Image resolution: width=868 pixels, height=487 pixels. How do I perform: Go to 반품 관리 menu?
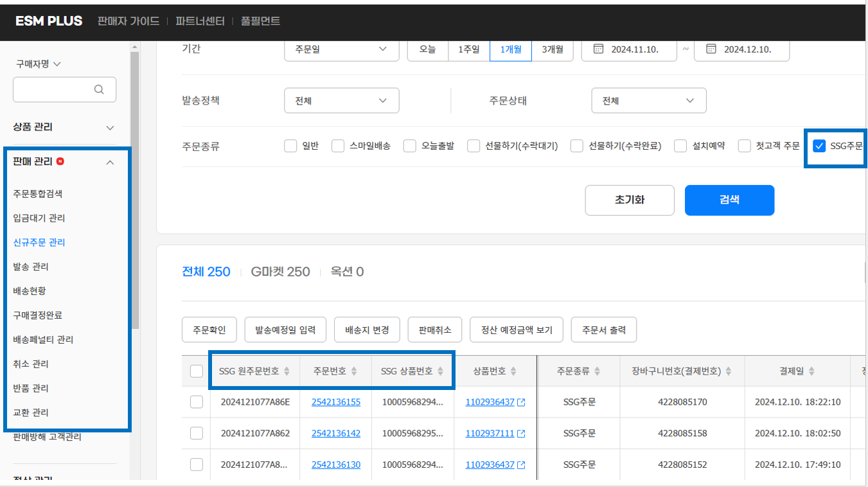31,389
